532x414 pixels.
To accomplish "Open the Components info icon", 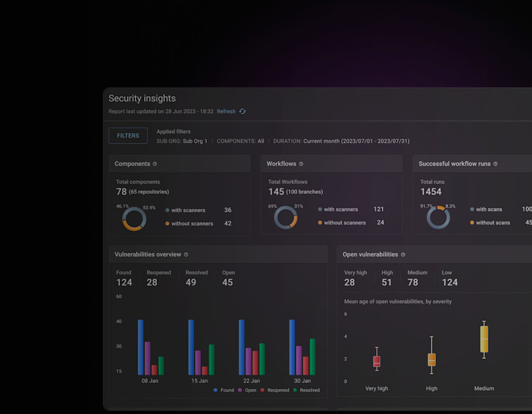I will 154,164.
